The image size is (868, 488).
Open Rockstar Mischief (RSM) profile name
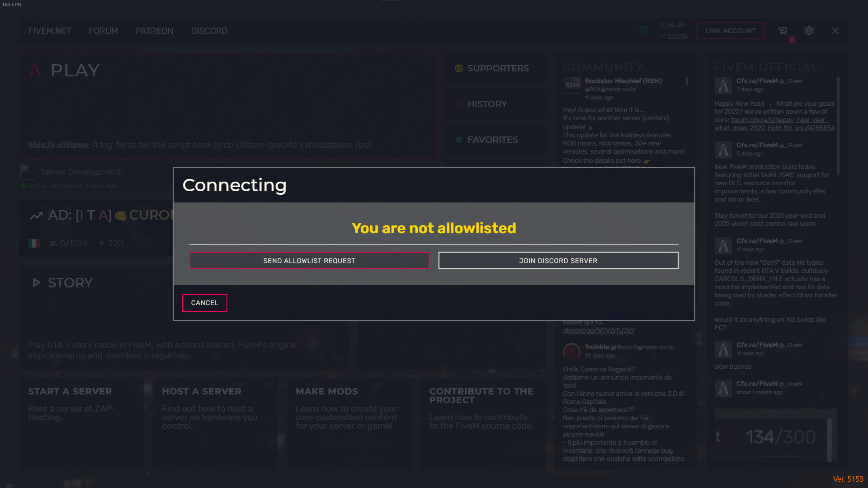click(x=623, y=81)
